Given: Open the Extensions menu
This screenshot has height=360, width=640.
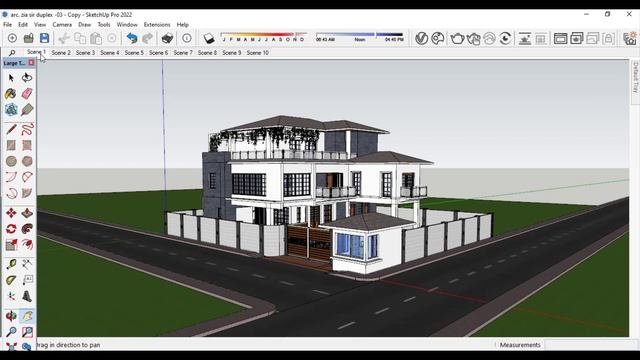Looking at the screenshot, I should tap(157, 24).
